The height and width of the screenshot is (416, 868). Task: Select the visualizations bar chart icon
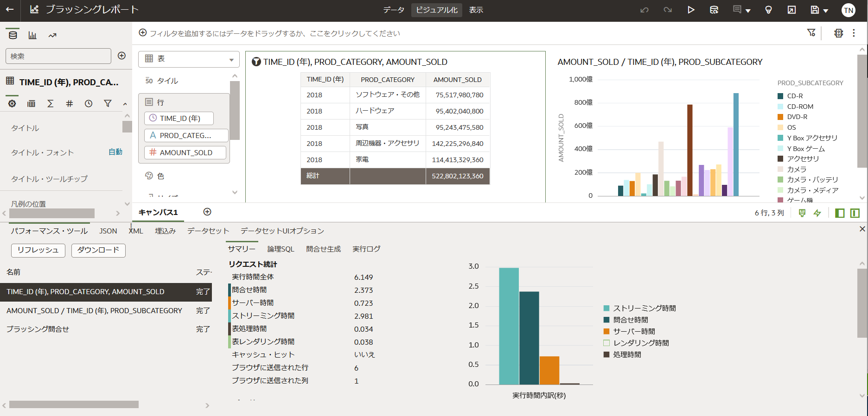point(32,35)
